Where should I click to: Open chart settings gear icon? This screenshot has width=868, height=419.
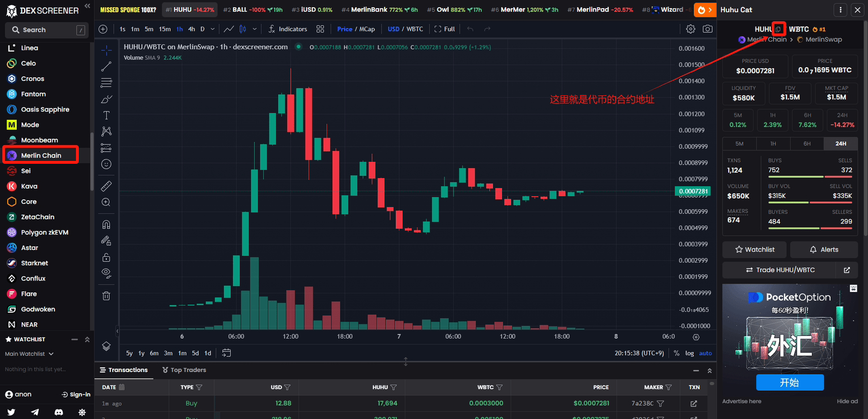point(690,29)
